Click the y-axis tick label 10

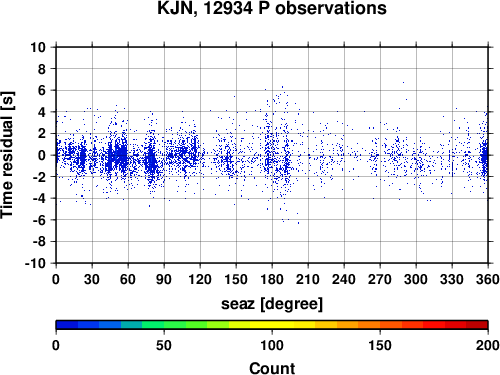tap(38, 47)
